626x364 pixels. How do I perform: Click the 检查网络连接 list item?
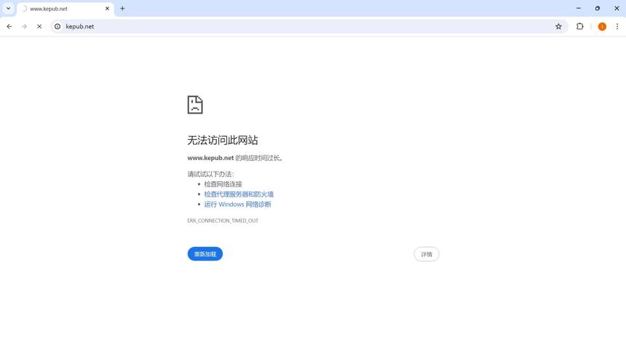223,184
